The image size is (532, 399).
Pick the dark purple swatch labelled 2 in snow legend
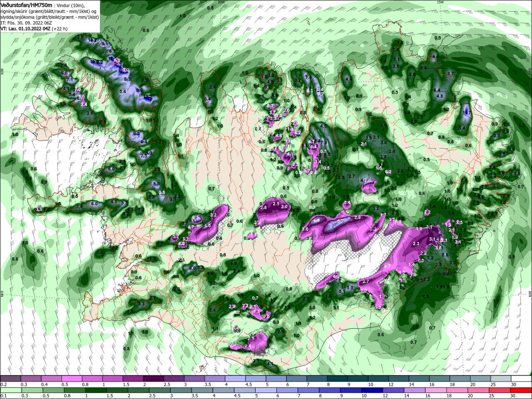(153, 379)
